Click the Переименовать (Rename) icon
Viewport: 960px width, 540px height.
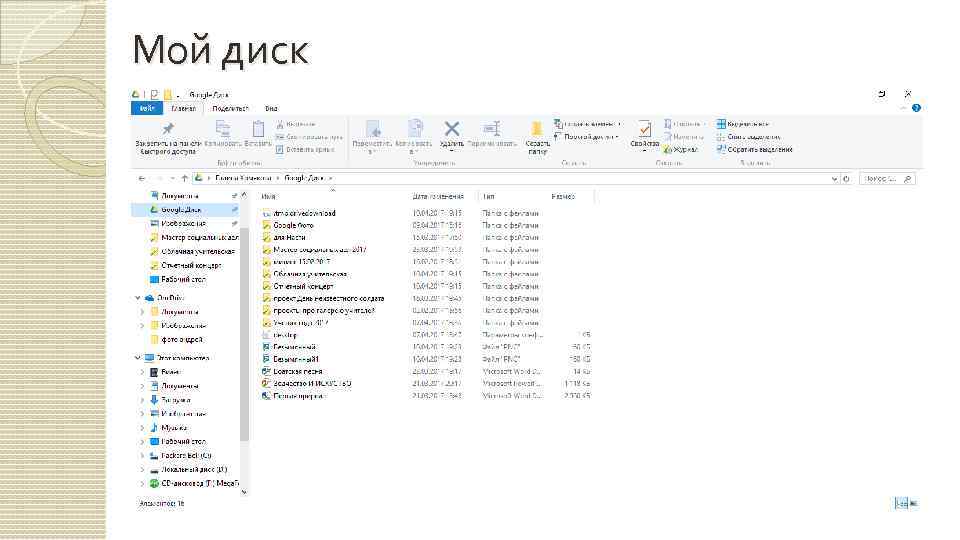pos(492,129)
